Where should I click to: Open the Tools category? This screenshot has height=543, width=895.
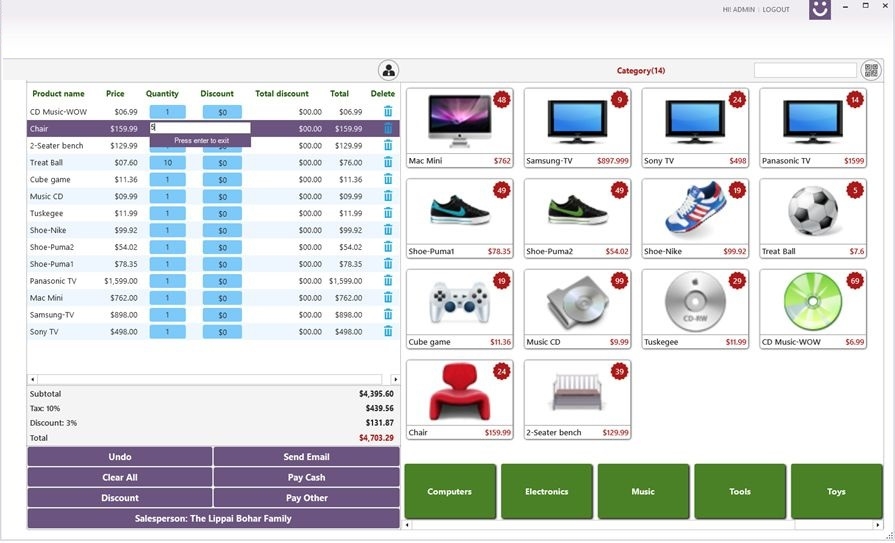coord(740,491)
